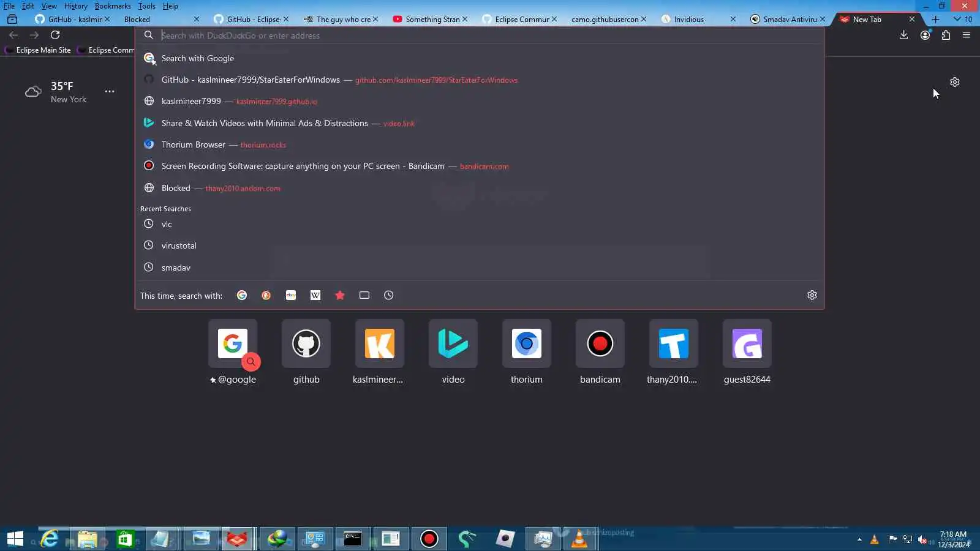Viewport: 980px width, 551px height.
Task: Open VLC media player from the taskbar
Action: click(x=579, y=539)
